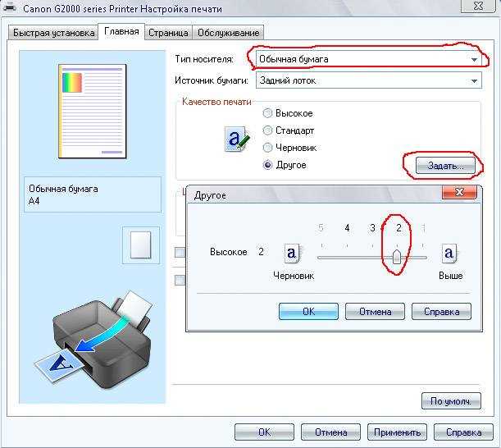Viewport: 501px width, 448px height.
Task: Toggle the lower partially hidden checkbox
Action: point(180,280)
